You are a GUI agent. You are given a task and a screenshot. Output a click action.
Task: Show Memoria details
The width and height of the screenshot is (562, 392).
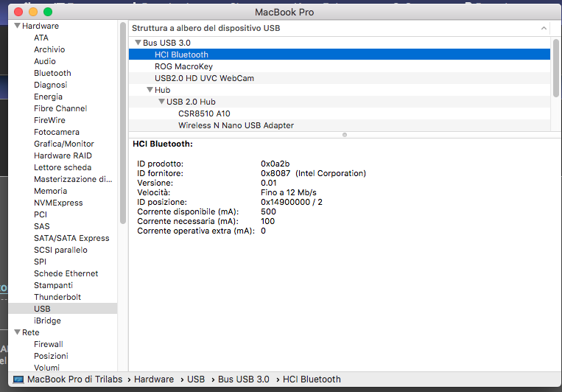point(51,191)
